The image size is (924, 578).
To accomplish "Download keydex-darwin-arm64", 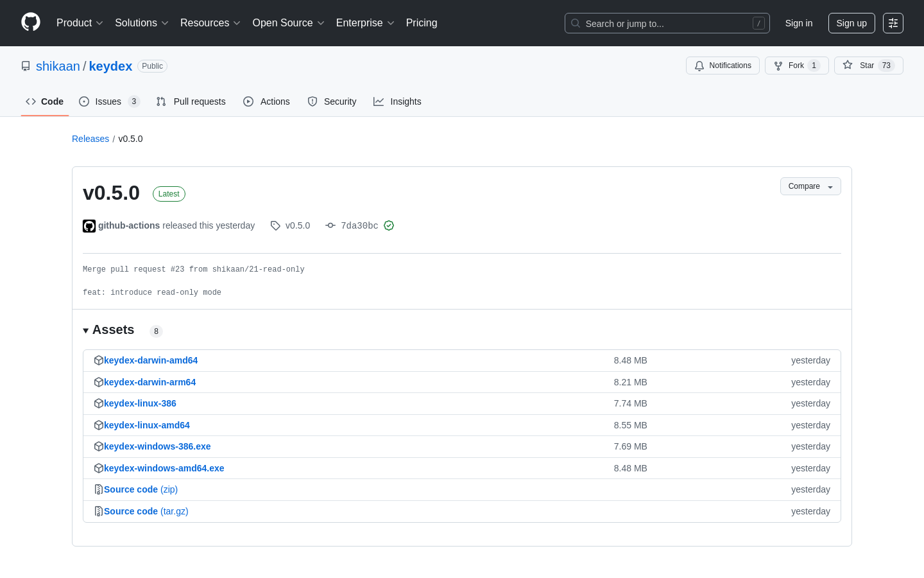I will pos(150,382).
